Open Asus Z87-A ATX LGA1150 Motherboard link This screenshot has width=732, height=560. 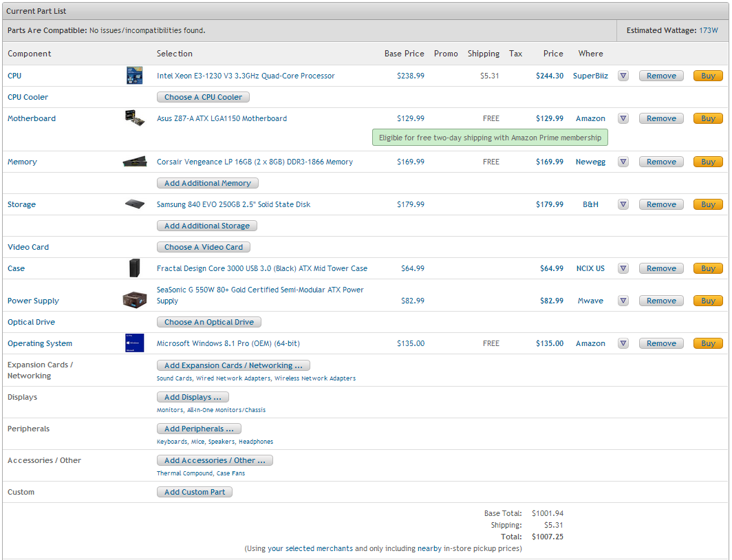pyautogui.click(x=222, y=118)
